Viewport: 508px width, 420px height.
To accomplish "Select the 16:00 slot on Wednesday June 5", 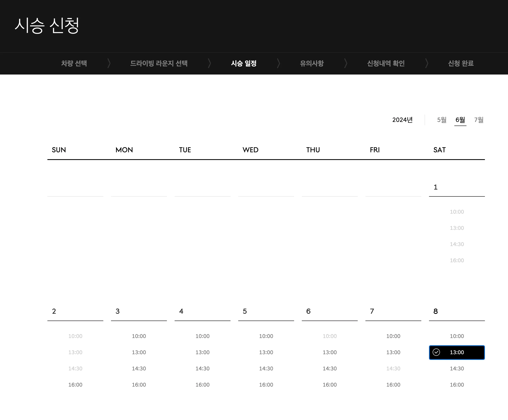I will point(266,385).
